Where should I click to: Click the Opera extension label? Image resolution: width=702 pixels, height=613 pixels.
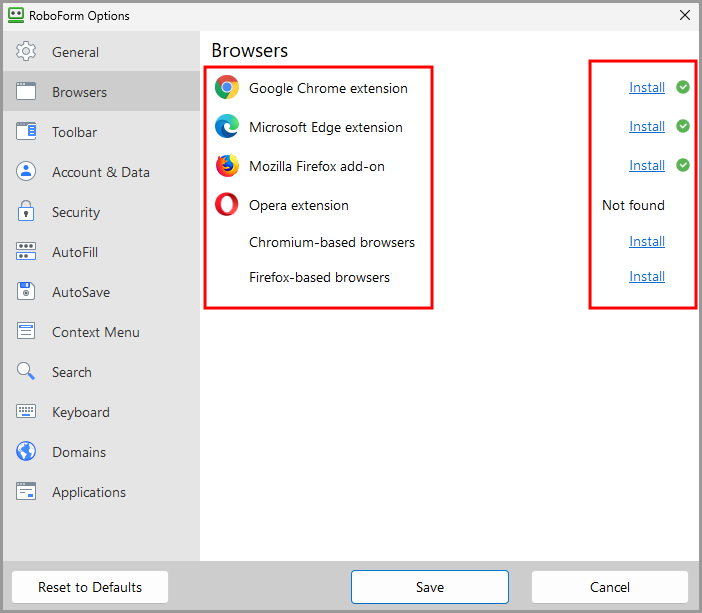coord(299,205)
